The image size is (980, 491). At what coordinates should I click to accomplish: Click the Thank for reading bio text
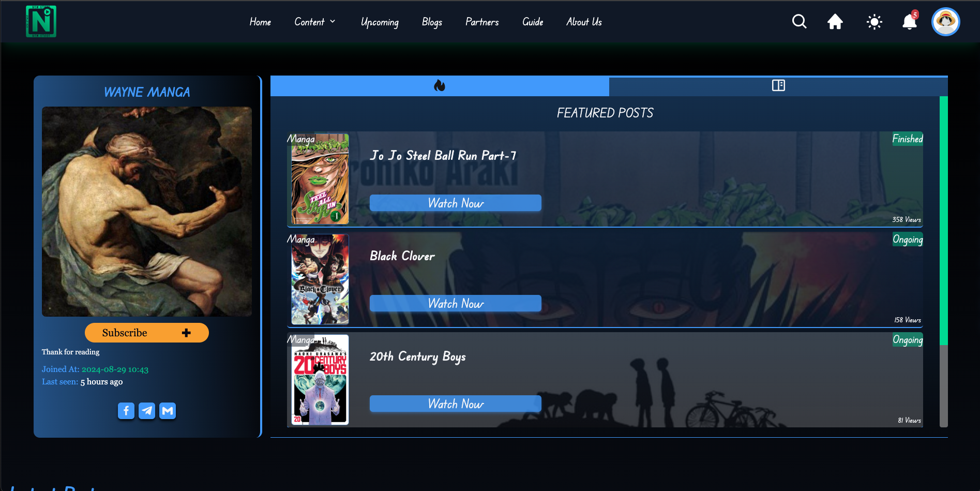71,352
